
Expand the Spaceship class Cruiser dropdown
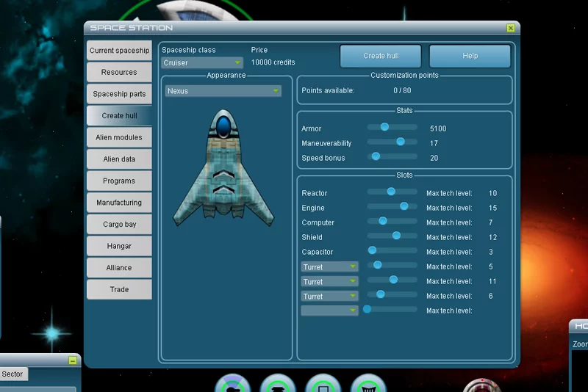[x=202, y=62]
